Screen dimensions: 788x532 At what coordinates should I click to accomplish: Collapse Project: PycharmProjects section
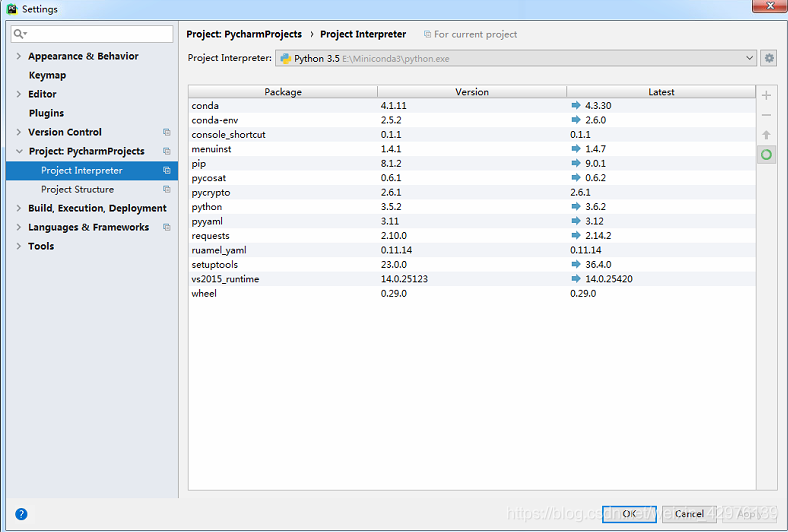point(19,151)
